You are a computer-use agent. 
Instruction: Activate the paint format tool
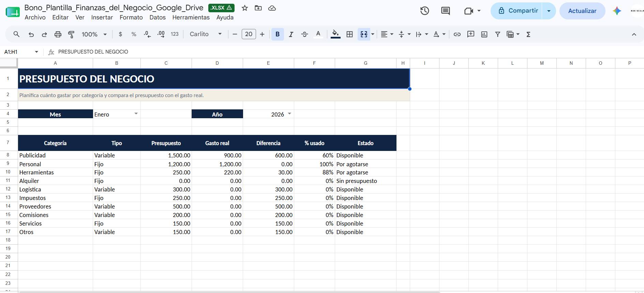71,34
